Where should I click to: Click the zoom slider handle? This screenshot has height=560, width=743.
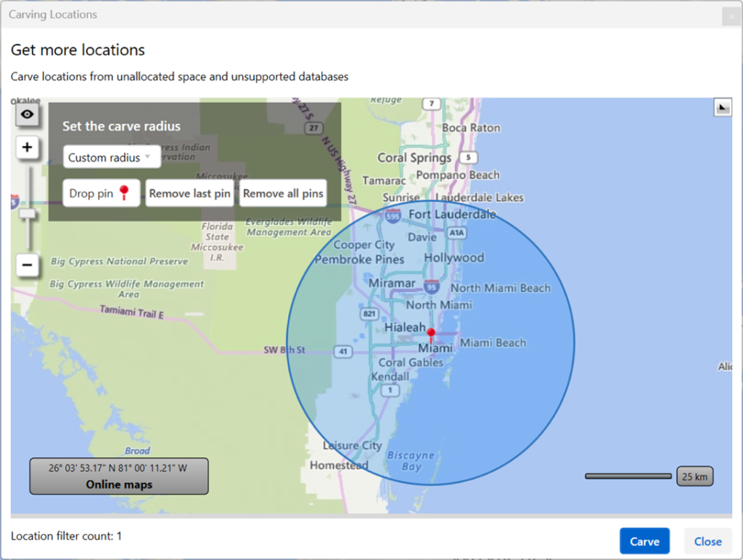click(x=27, y=214)
